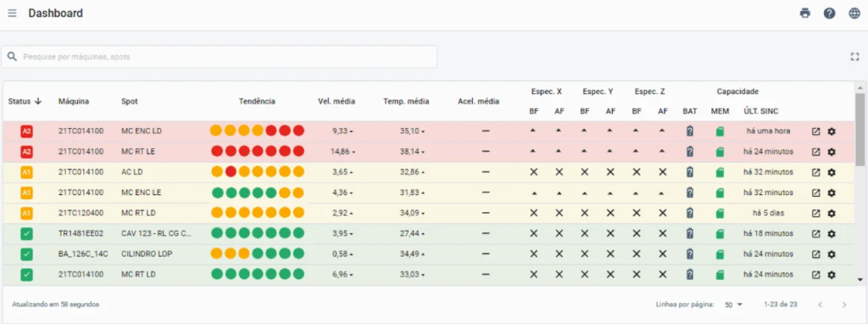Click memory icon in CILINDRO LOP row

720,254
